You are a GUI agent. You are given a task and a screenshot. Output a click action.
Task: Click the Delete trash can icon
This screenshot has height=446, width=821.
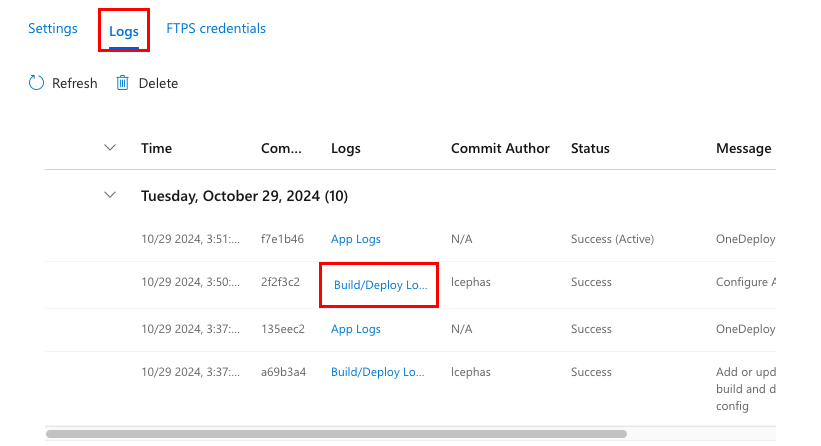tap(123, 83)
